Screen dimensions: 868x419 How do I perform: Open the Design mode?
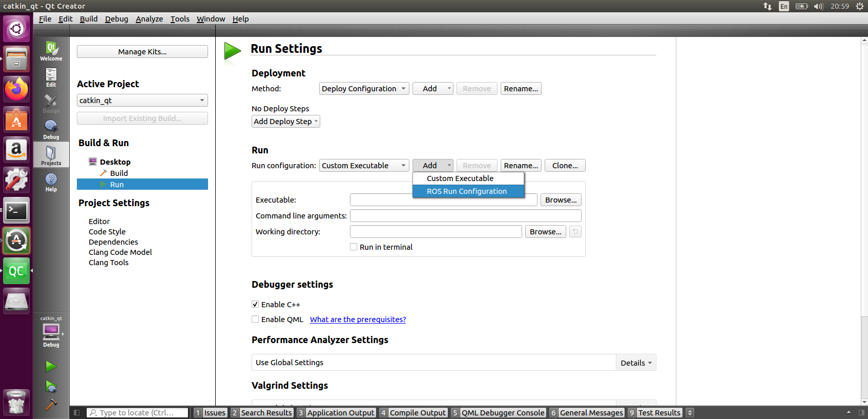pyautogui.click(x=51, y=104)
